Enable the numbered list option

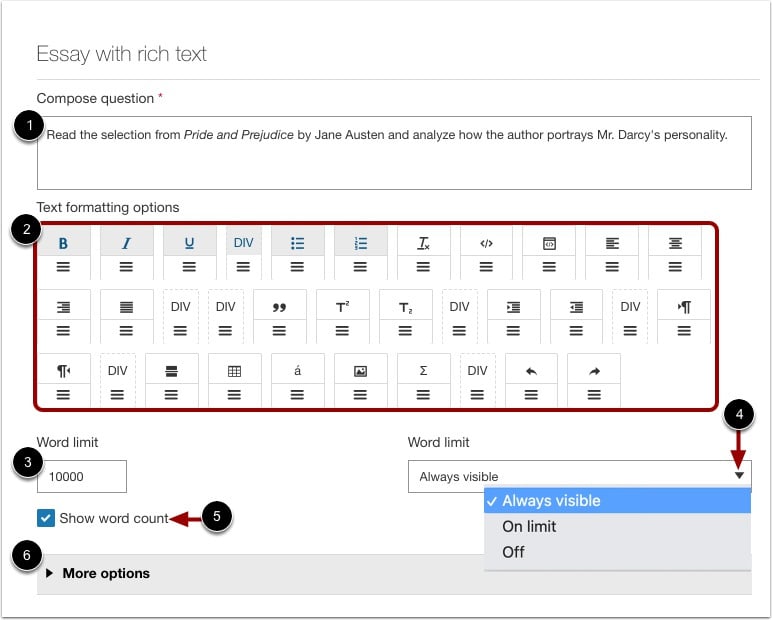coord(360,243)
